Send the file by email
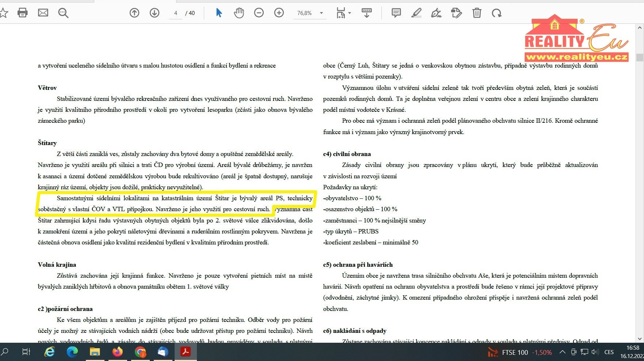Screen dimensions: 644x361 click(43, 13)
